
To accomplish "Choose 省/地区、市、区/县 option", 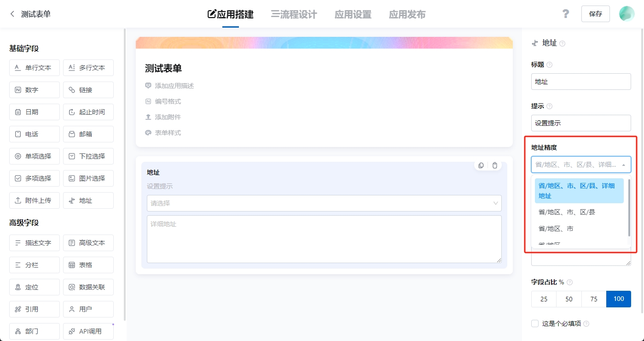I will tap(567, 212).
